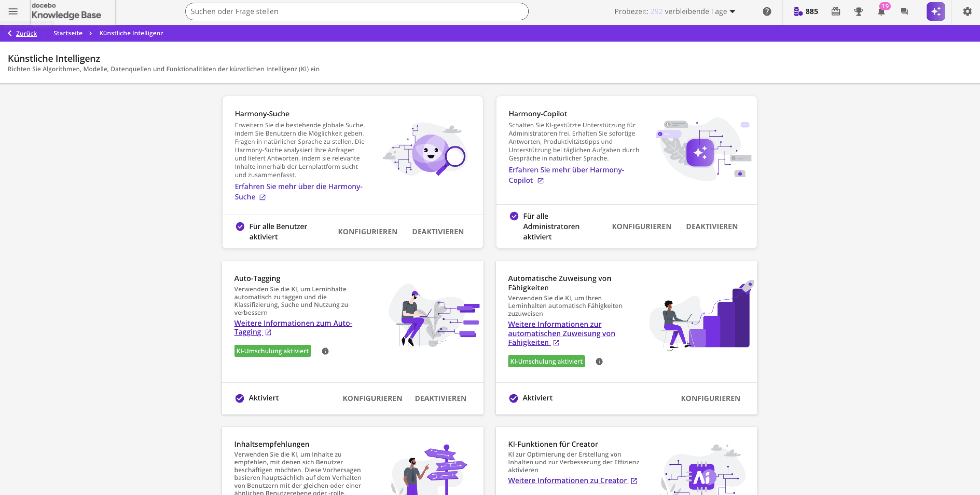Click Konfigurieren on the Harmony-Suche card
Image resolution: width=980 pixels, height=495 pixels.
point(368,231)
